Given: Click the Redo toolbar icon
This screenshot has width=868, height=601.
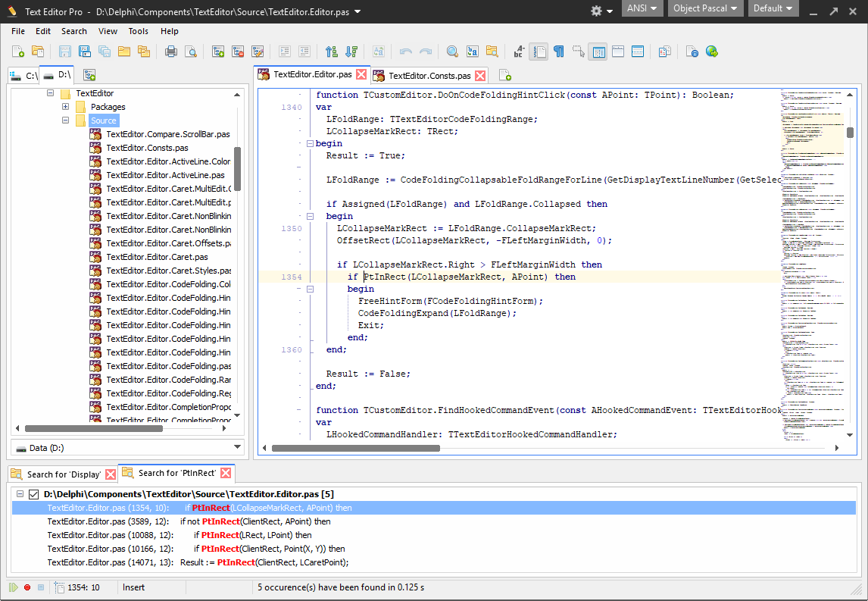Looking at the screenshot, I should tap(425, 52).
